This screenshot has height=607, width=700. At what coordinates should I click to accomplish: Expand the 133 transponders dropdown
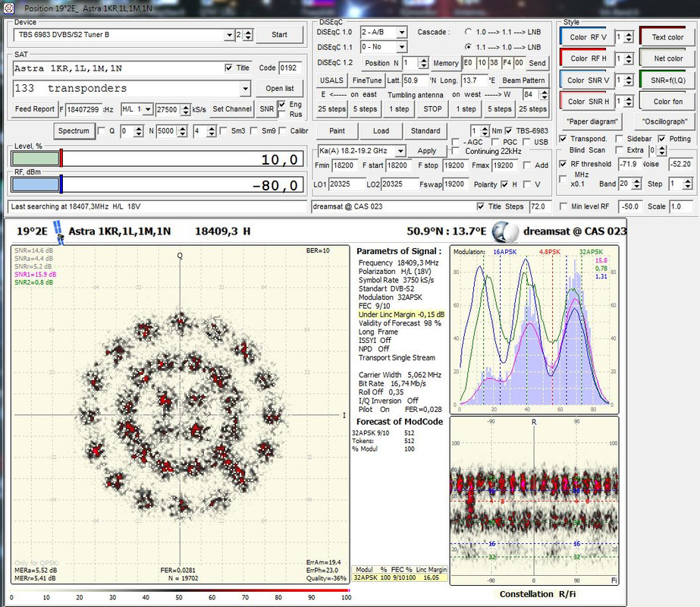245,89
